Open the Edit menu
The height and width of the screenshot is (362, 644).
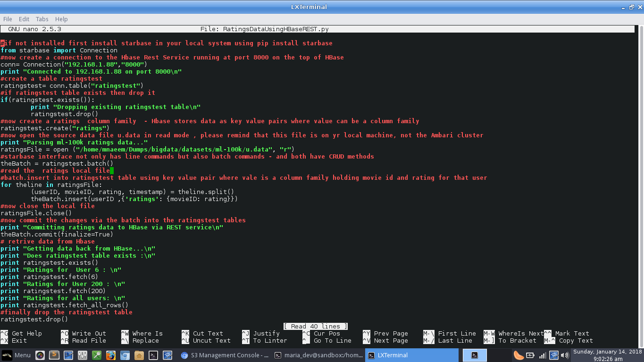click(x=24, y=19)
